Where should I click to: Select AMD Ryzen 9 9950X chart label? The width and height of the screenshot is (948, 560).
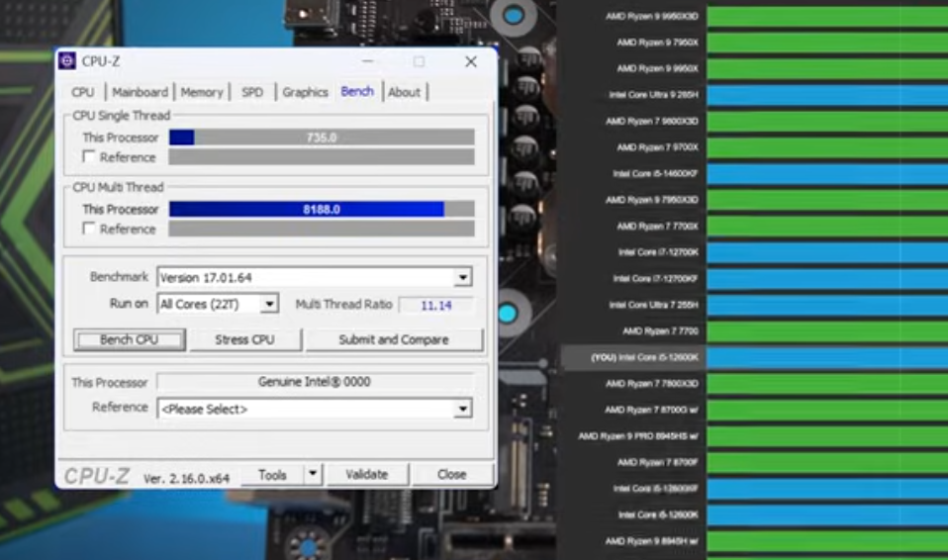[657, 68]
